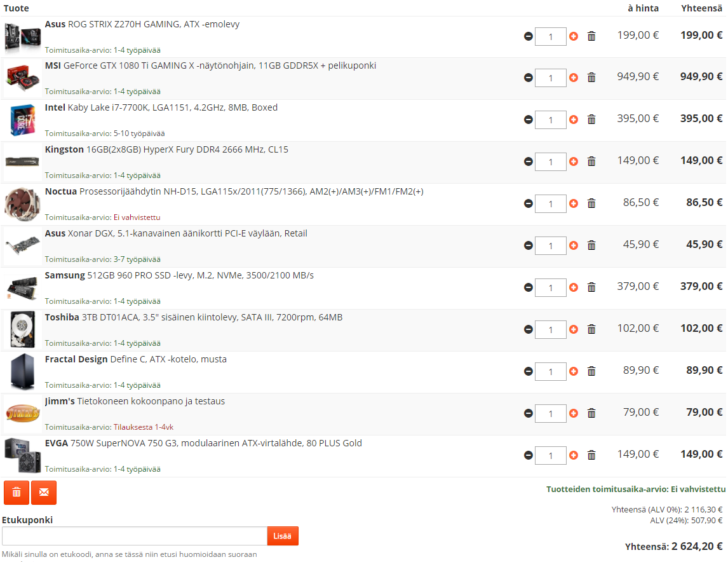
Task: Reduce quantity of Toshiba 3TB hard drive
Action: click(x=529, y=329)
